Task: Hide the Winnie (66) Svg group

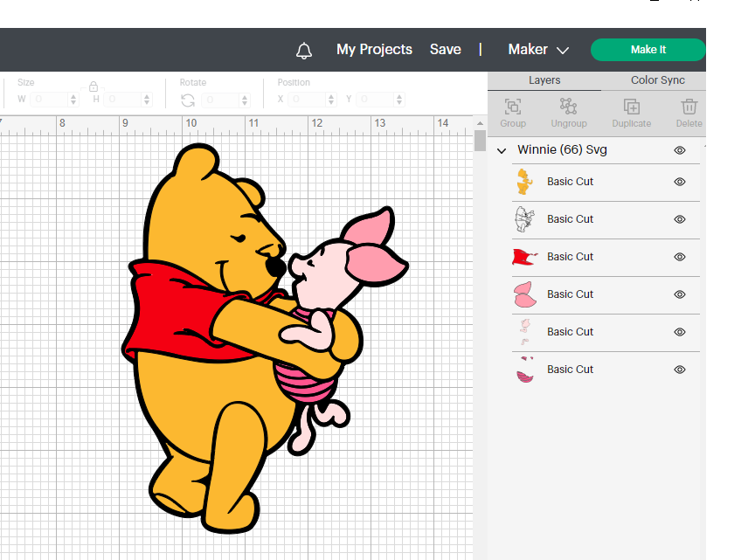Action: [679, 150]
